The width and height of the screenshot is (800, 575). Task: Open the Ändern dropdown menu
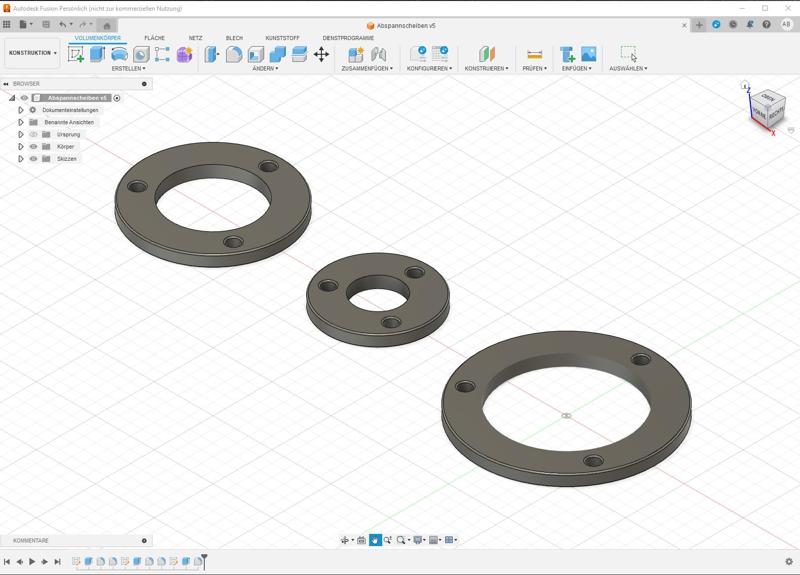265,68
